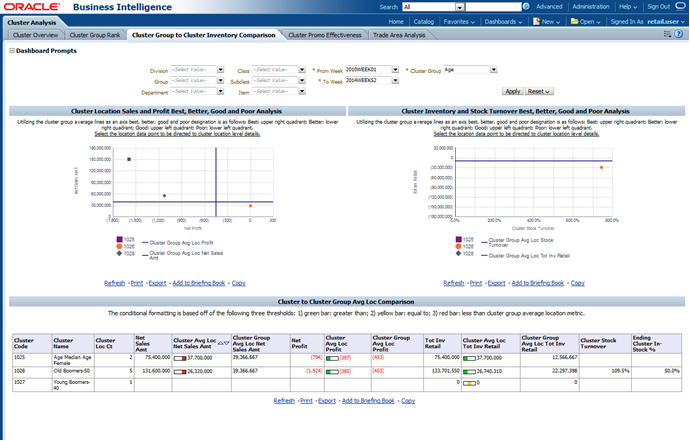Click Refresh under the sales chart
Viewport: 690px width, 441px height.
pos(114,283)
